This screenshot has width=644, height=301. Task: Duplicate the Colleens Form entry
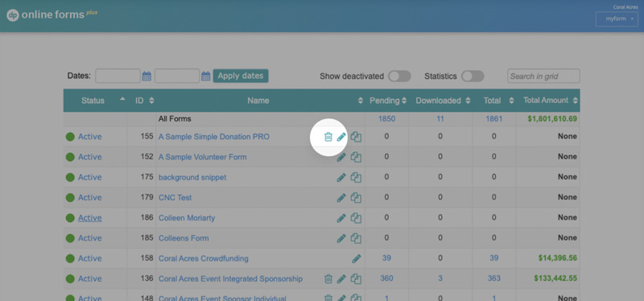coord(356,238)
